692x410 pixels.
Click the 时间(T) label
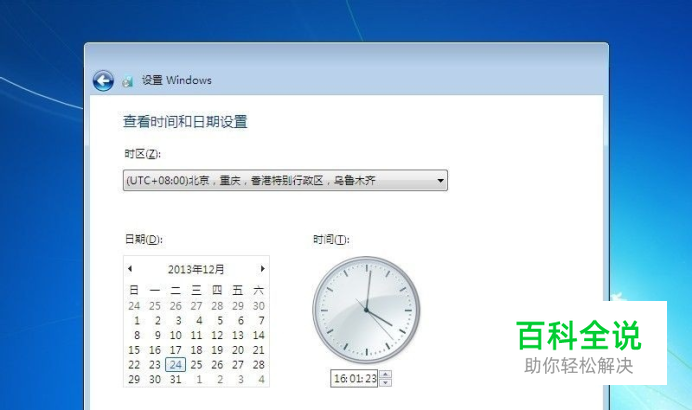331,239
